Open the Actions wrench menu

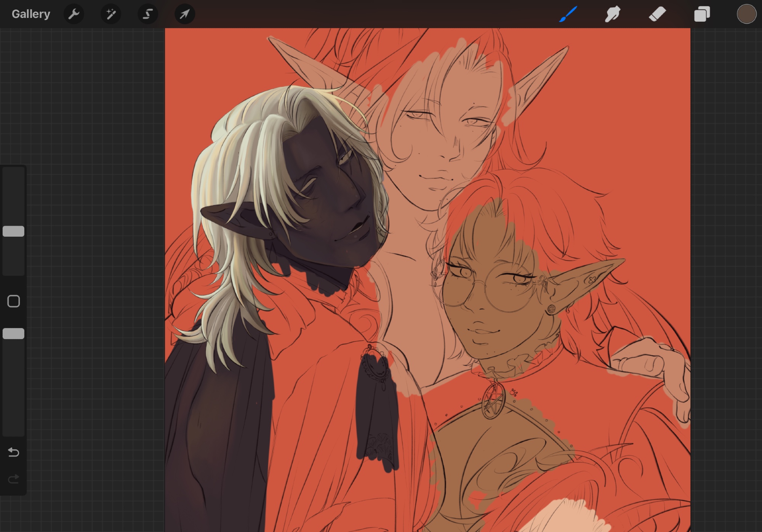[74, 14]
